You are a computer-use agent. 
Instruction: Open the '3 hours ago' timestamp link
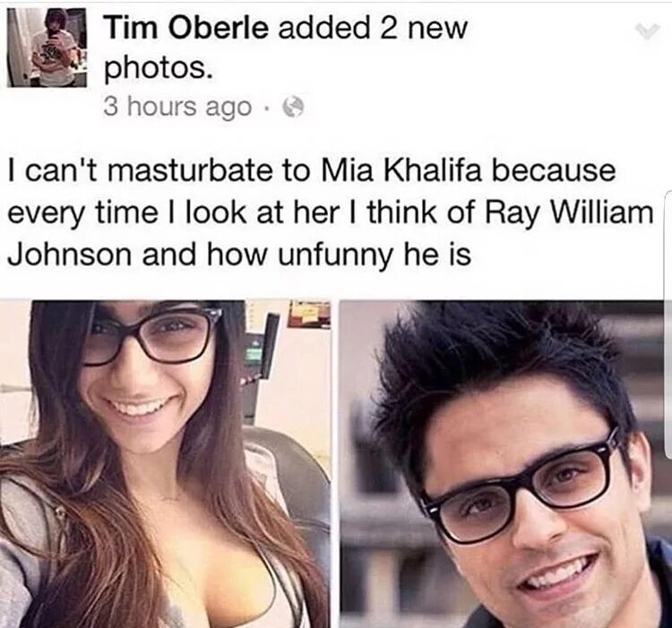tap(177, 107)
